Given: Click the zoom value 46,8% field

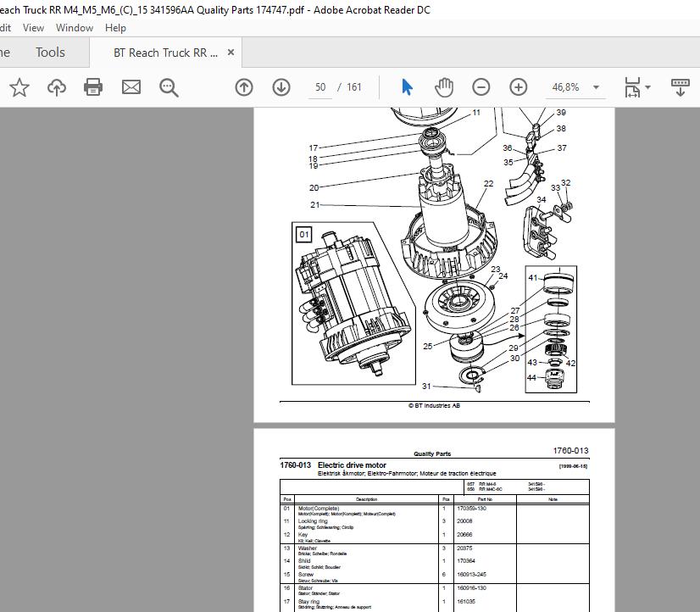Looking at the screenshot, I should [x=565, y=87].
